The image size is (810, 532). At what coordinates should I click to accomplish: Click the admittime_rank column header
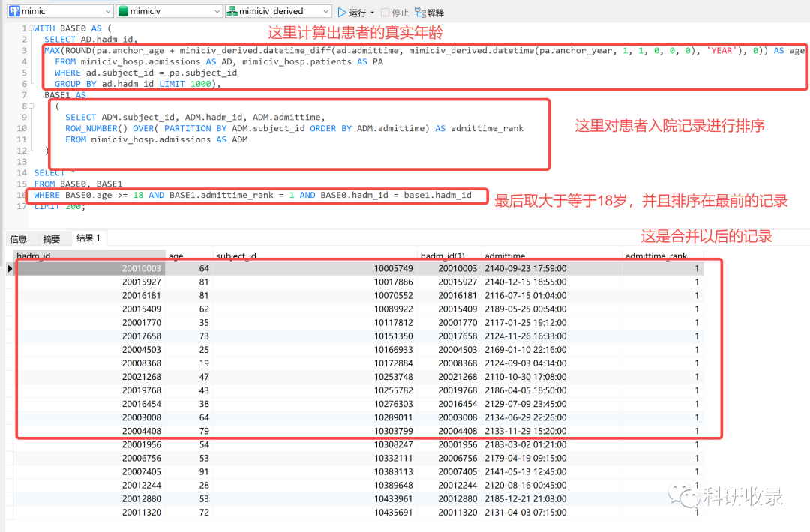pyautogui.click(x=663, y=256)
